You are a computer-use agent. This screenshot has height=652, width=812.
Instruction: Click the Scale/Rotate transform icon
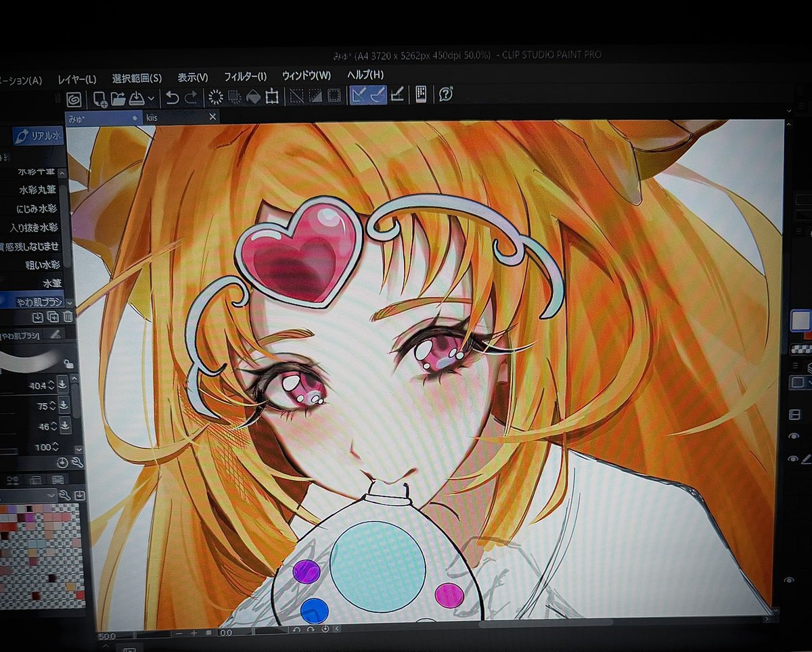[x=272, y=96]
